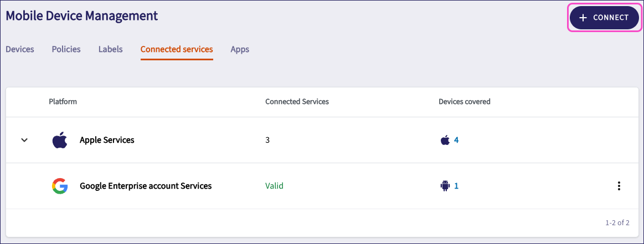The width and height of the screenshot is (644, 244).
Task: Open the 1 Android device covered link
Action: [456, 186]
